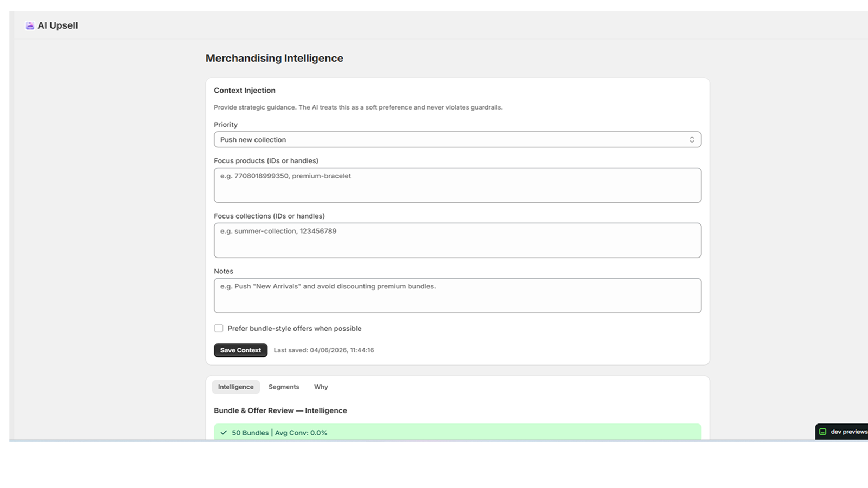Click into the Notes text area
Screen dimensions: 868x488
pyautogui.click(x=457, y=296)
